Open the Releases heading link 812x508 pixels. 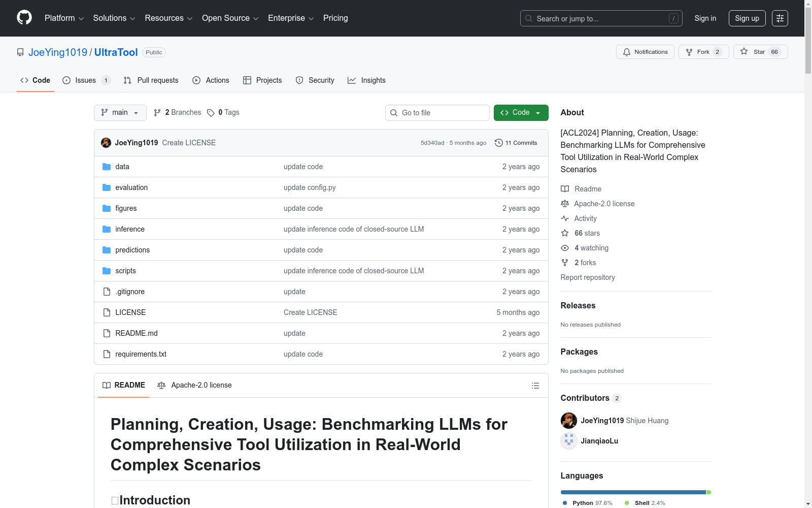(578, 305)
